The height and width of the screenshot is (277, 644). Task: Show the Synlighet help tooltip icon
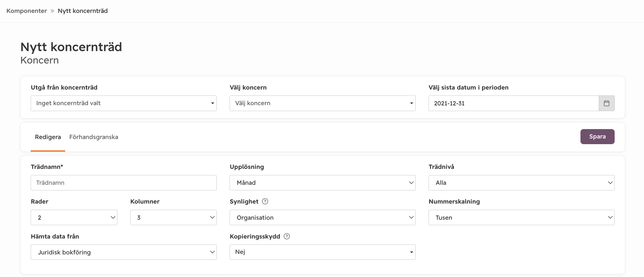click(x=265, y=201)
